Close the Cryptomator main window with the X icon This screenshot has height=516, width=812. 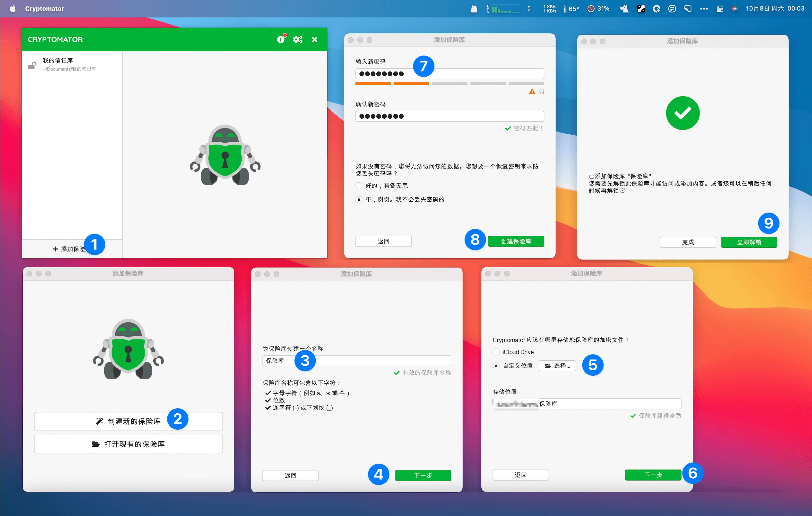[315, 39]
